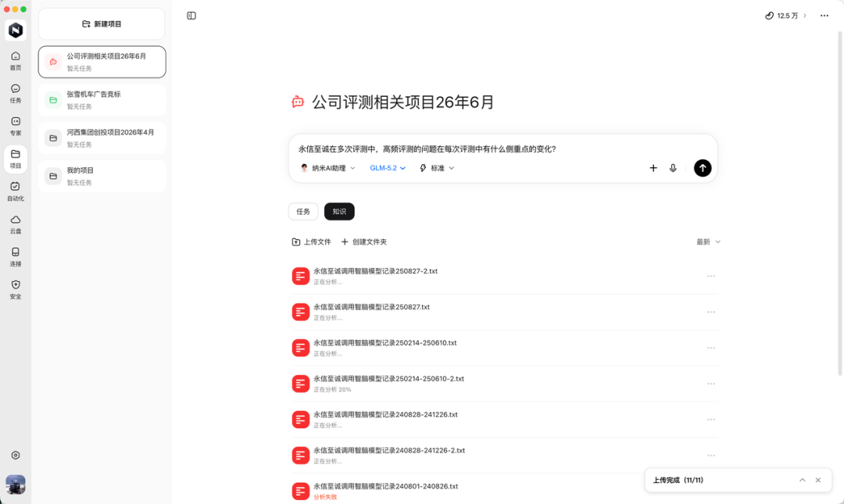The image size is (844, 504).
Task: Click the user avatar at sidebar bottom
Action: 16,484
